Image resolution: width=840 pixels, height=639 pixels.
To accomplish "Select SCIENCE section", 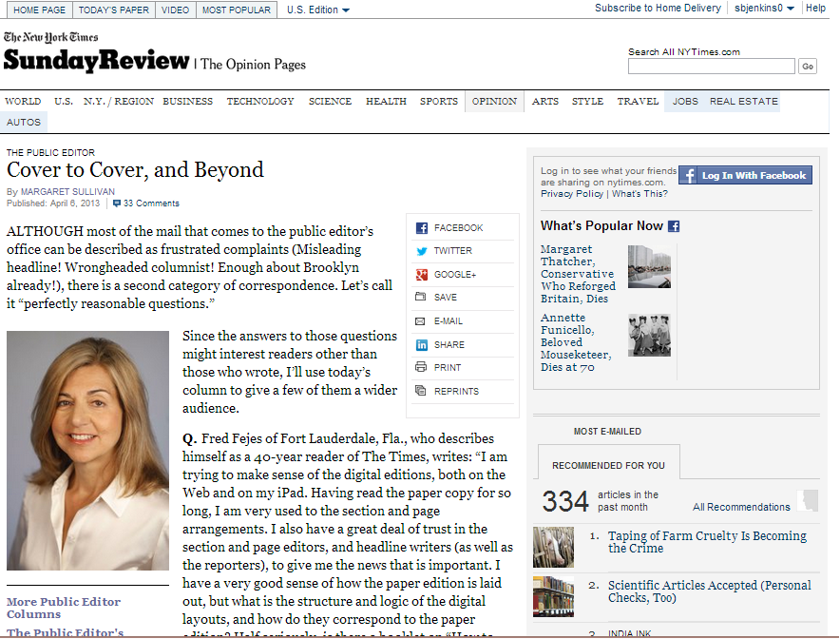I will point(330,102).
